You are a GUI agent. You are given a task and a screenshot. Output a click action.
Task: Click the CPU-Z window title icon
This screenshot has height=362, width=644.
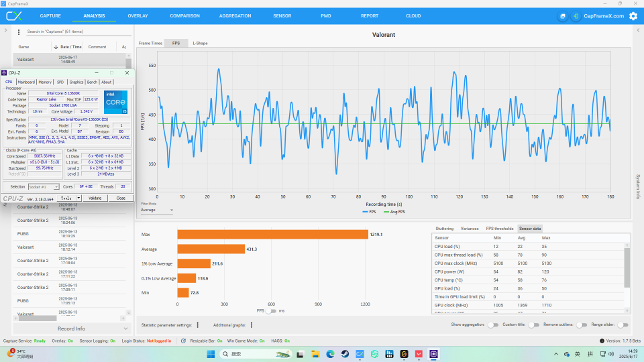(4, 72)
